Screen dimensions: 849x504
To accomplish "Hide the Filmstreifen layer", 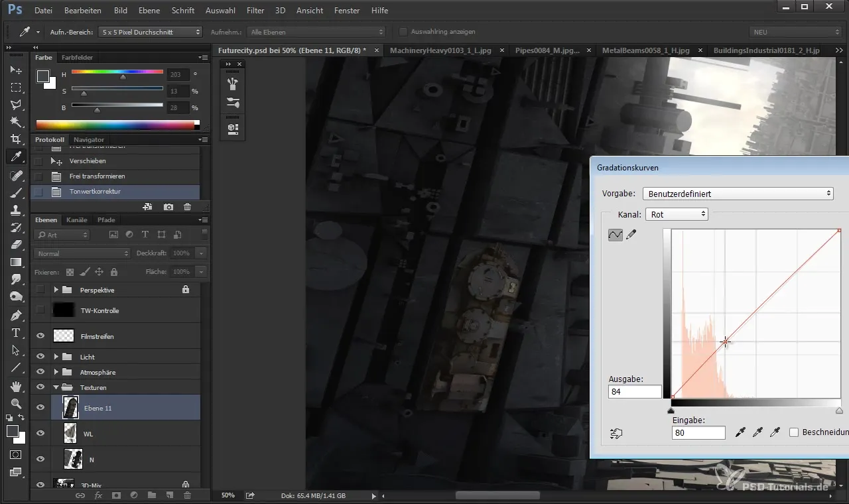I will point(40,336).
